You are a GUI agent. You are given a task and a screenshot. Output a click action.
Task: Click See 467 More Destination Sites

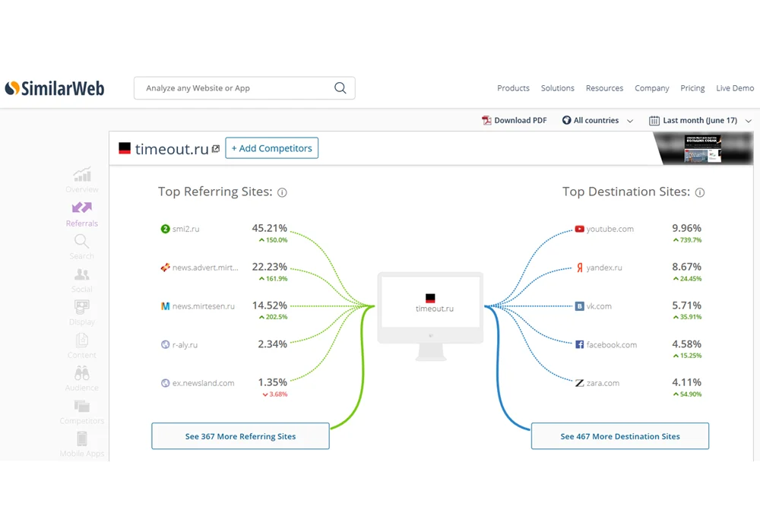[x=620, y=436]
